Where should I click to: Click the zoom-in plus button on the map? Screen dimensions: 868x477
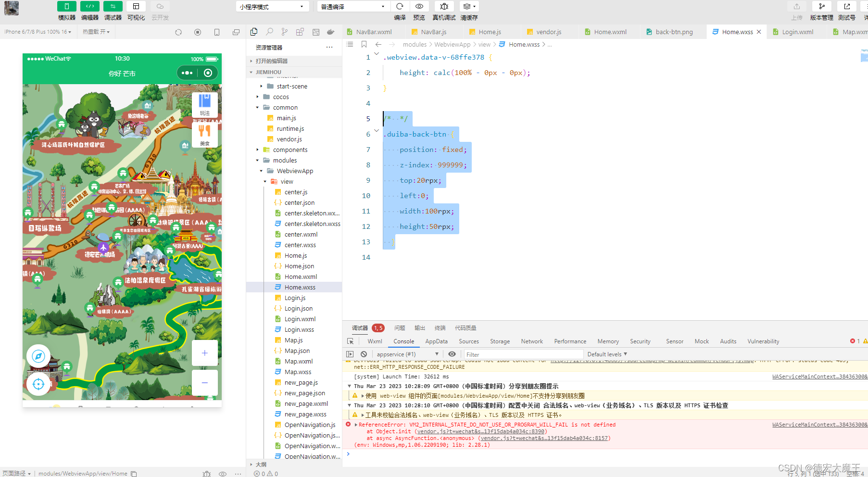pos(204,352)
